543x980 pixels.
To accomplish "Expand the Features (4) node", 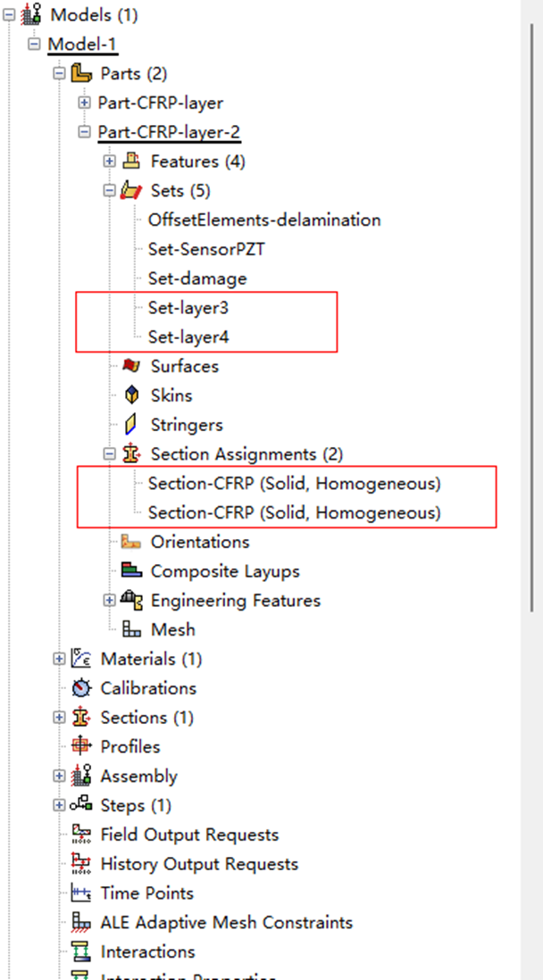I will (110, 162).
